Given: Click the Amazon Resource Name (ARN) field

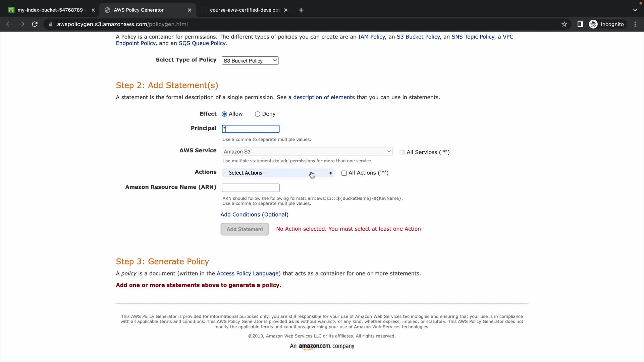Looking at the screenshot, I should point(250,188).
